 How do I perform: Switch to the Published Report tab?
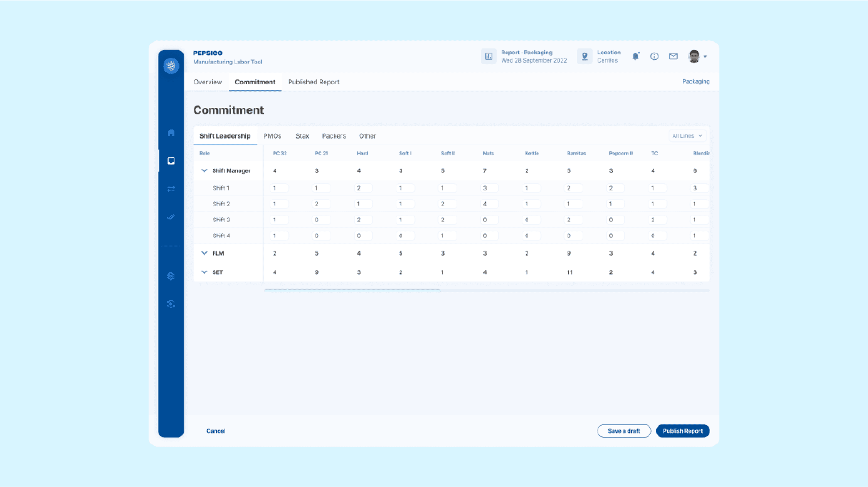pos(313,82)
